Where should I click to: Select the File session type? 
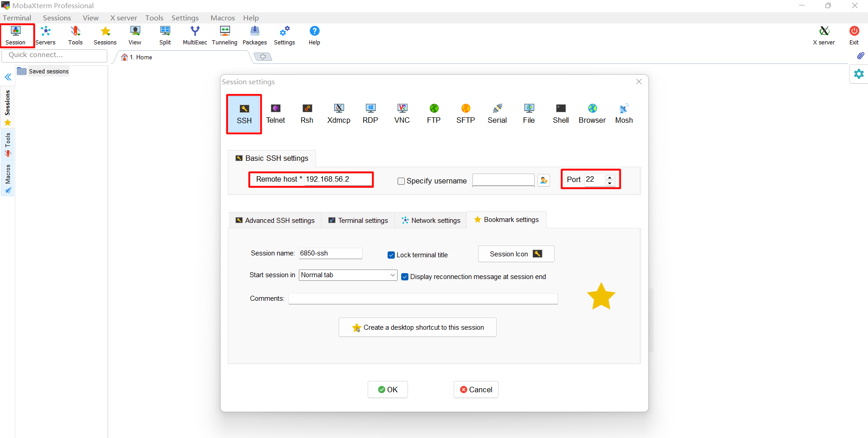coord(529,114)
